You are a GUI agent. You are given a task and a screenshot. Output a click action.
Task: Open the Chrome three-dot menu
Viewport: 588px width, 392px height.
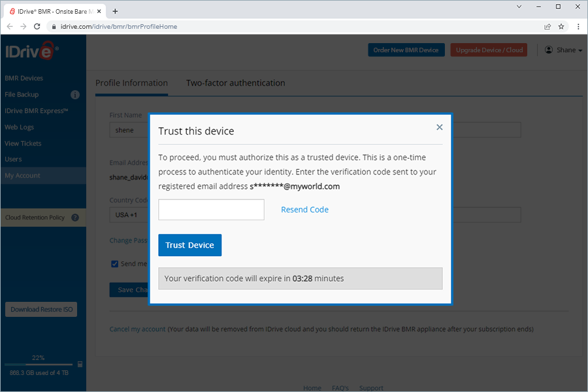click(x=578, y=27)
